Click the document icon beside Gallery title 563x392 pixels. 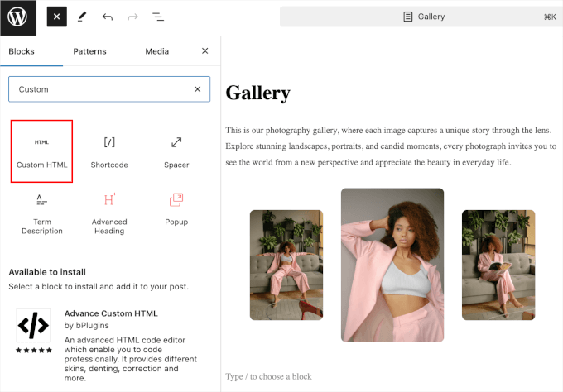pyautogui.click(x=408, y=17)
